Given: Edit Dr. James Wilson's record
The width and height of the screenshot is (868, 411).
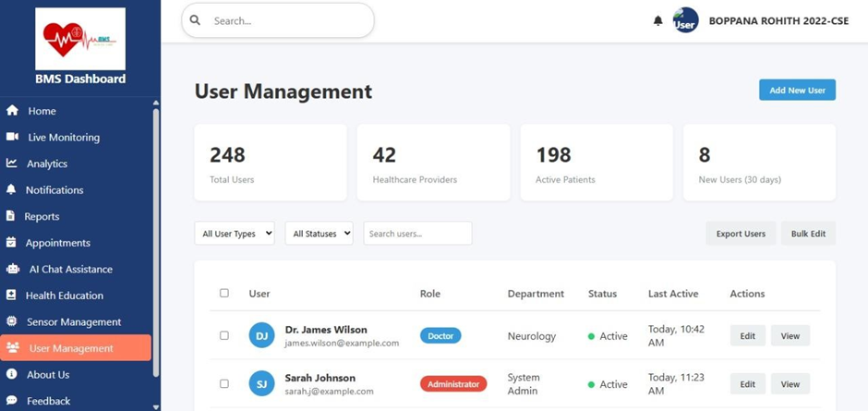Looking at the screenshot, I should pos(747,335).
